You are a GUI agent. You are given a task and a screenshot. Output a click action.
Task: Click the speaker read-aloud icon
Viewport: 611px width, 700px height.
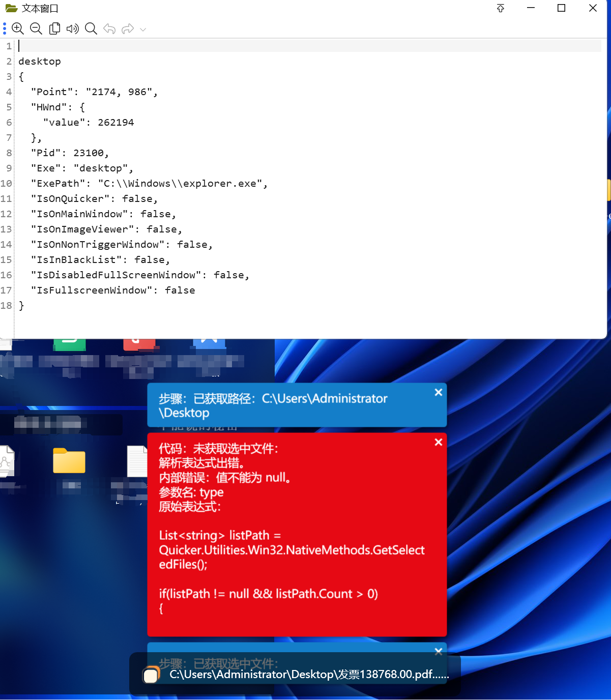73,28
